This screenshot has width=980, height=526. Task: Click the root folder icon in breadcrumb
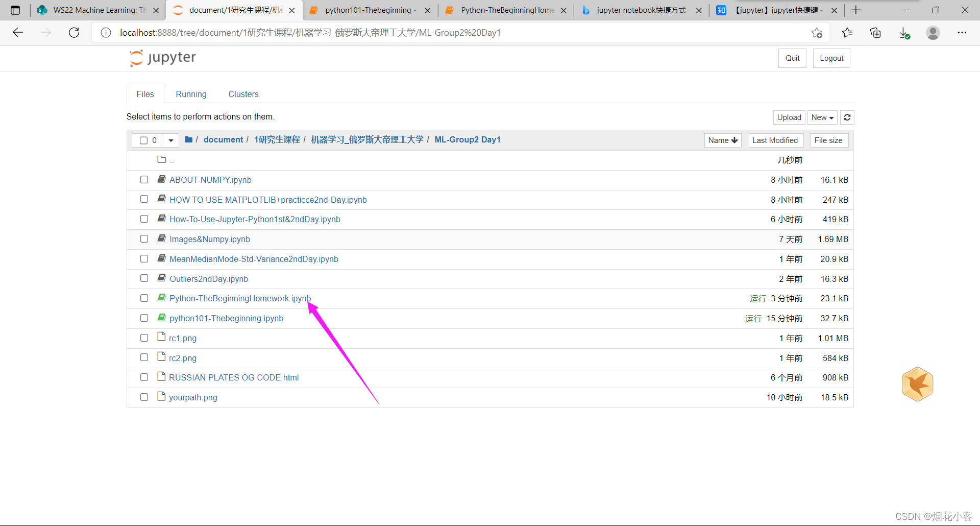[x=188, y=139]
